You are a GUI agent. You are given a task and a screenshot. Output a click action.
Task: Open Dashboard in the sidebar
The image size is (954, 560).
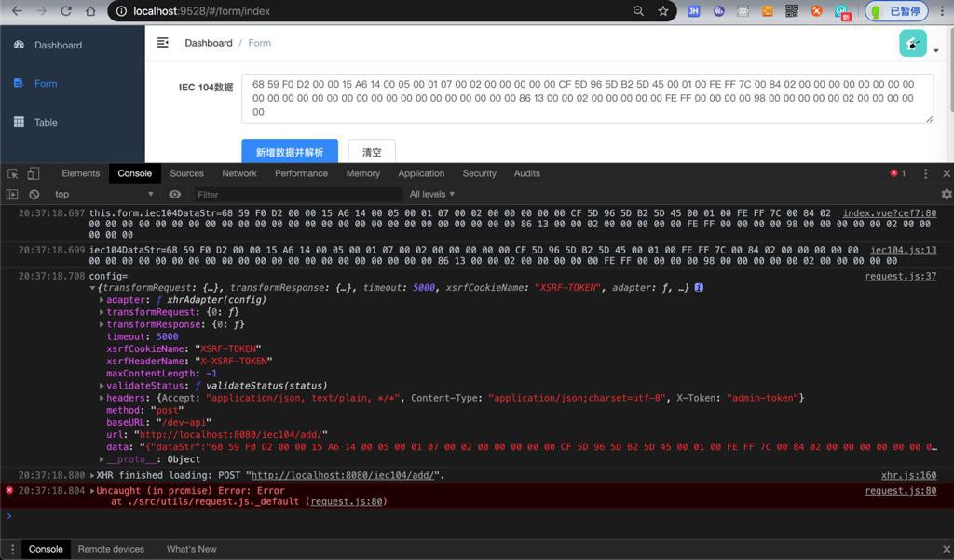[x=58, y=45]
